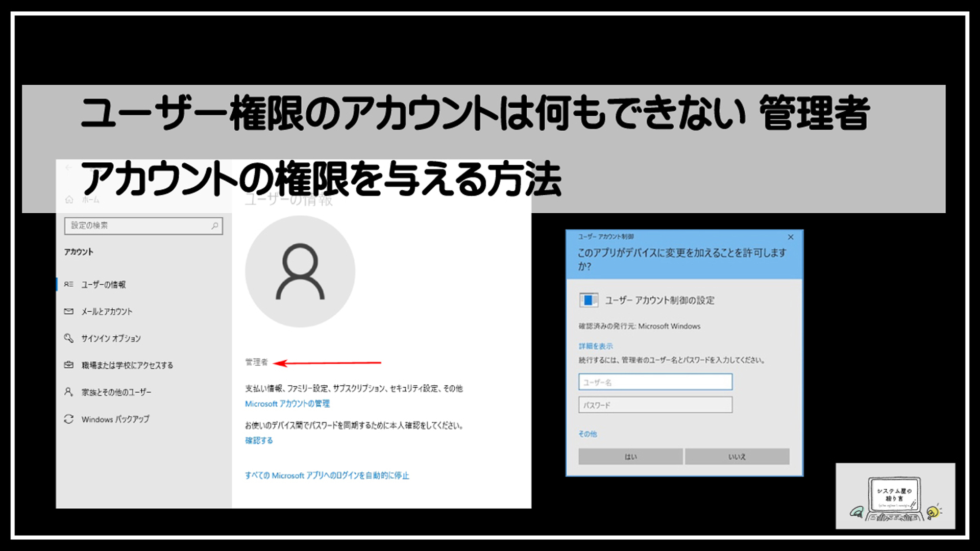Click 確認済みの発行元: Microsoft Windows text
Image resolution: width=980 pixels, height=551 pixels.
(x=640, y=326)
